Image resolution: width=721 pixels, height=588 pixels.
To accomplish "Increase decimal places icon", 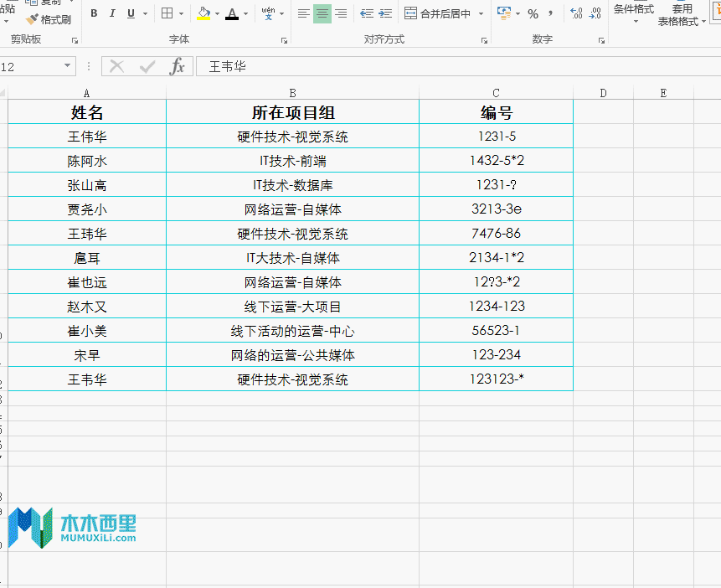I will click(575, 13).
